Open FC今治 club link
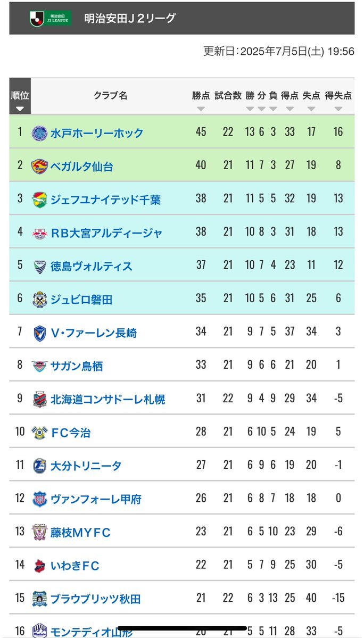The image size is (364, 638). click(x=71, y=433)
